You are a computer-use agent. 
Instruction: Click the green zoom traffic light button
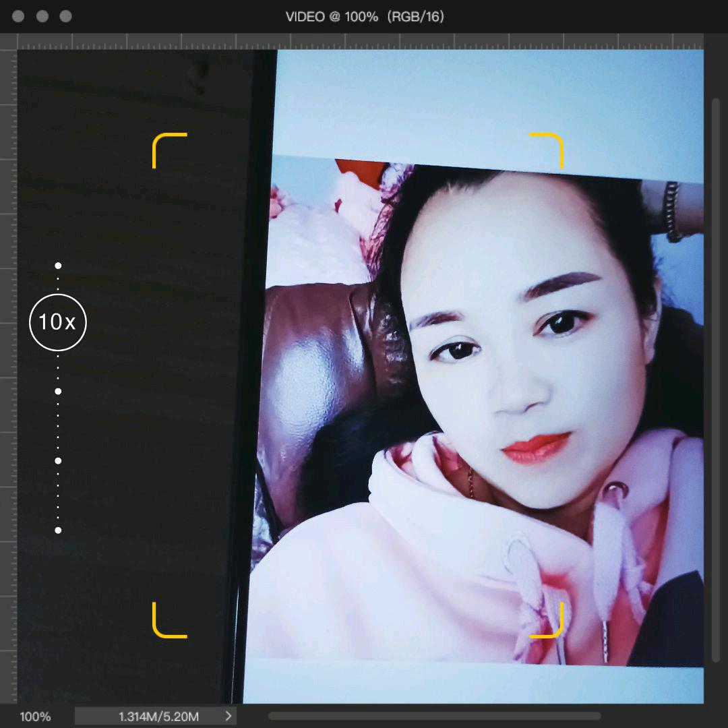coord(66,17)
